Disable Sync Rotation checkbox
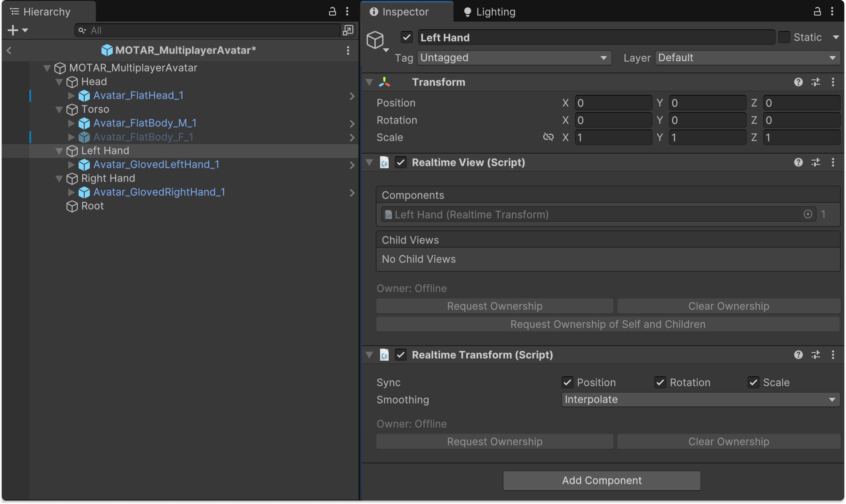 click(660, 382)
